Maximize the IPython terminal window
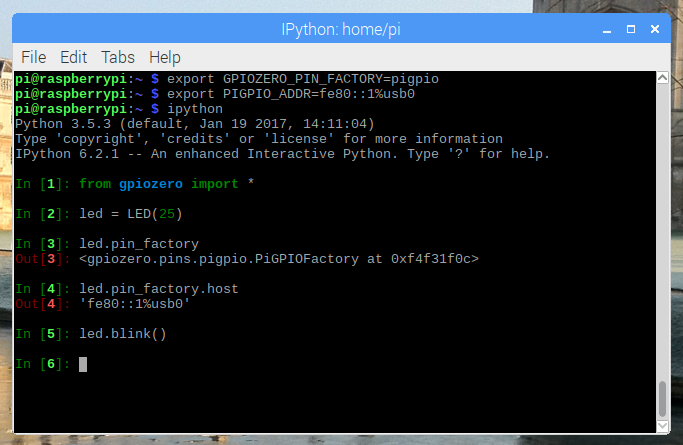Screen dimensions: 683x445 (631, 29)
